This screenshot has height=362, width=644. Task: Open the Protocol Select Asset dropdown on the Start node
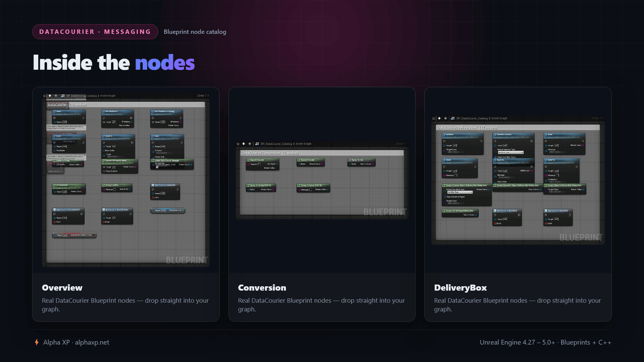(x=162, y=153)
